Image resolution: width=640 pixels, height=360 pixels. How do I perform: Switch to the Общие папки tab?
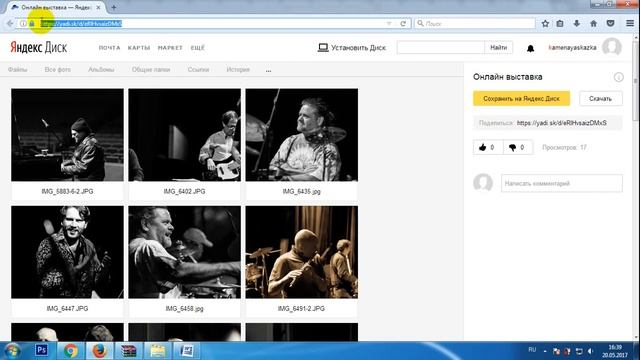coord(151,70)
